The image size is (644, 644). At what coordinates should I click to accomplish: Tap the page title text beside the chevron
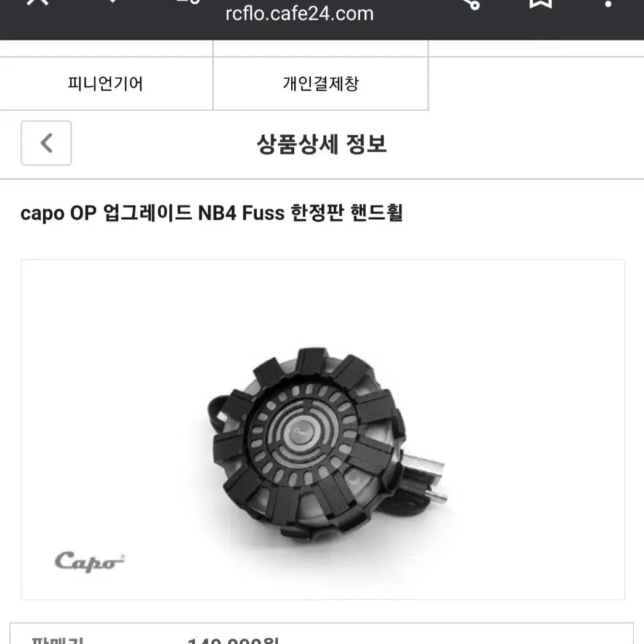321,143
